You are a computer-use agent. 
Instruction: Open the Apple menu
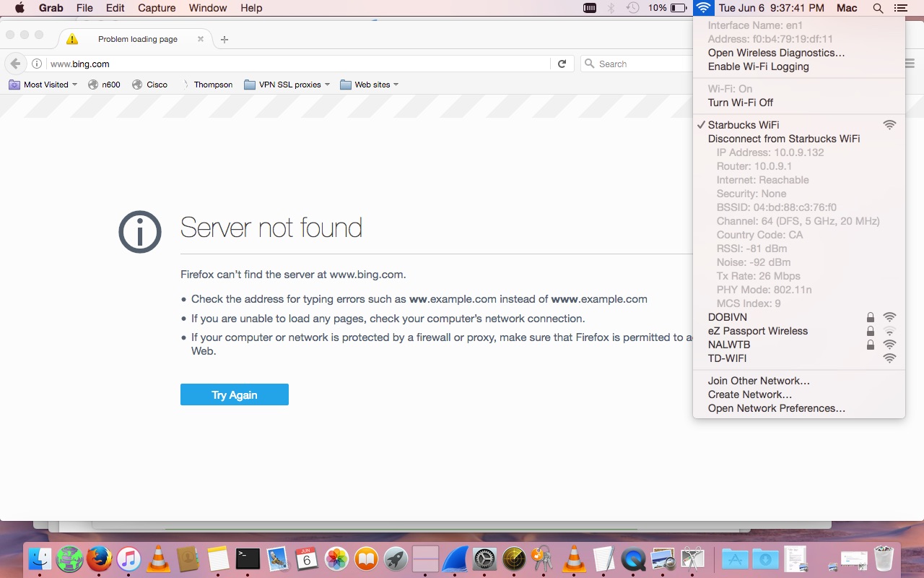19,8
